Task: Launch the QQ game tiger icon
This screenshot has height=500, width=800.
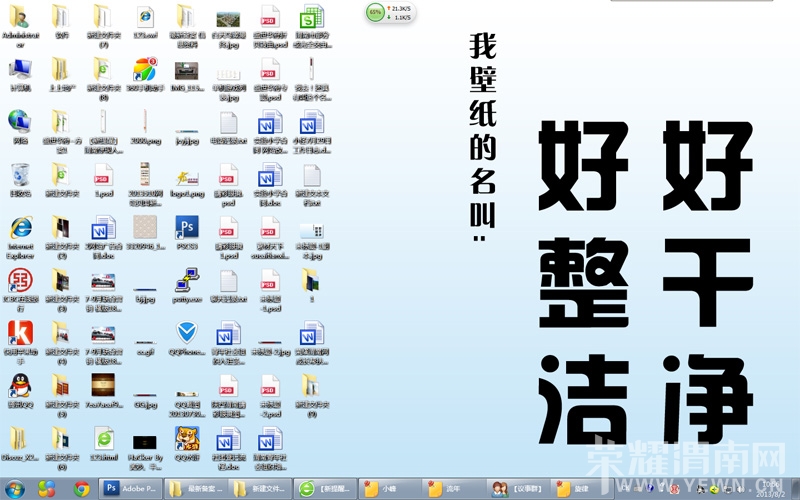Action: click(186, 438)
